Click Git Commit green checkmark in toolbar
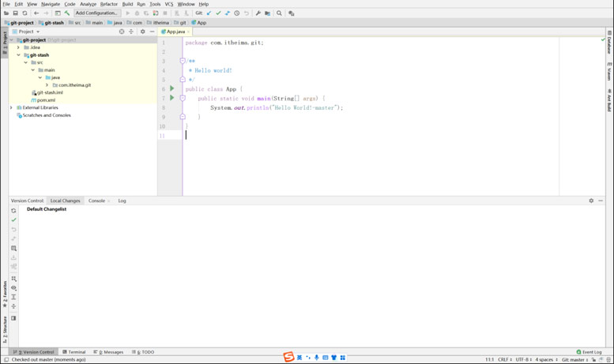The height and width of the screenshot is (364, 614). click(218, 13)
